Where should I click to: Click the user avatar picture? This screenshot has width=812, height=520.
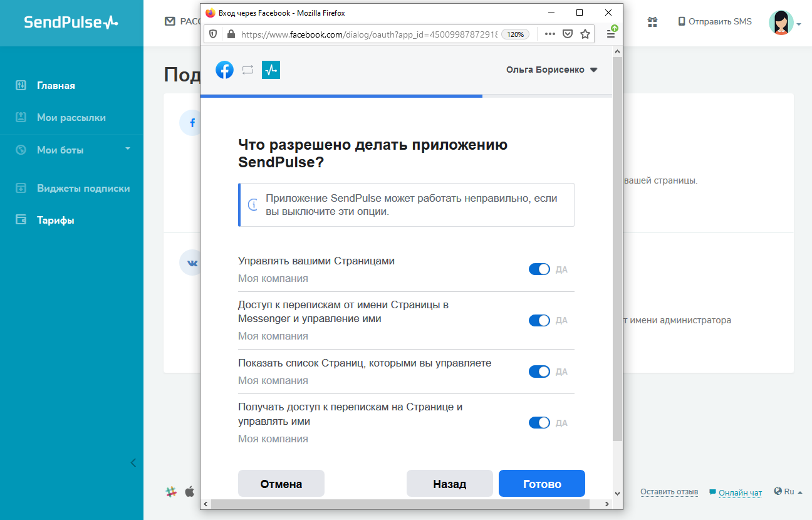click(x=781, y=23)
